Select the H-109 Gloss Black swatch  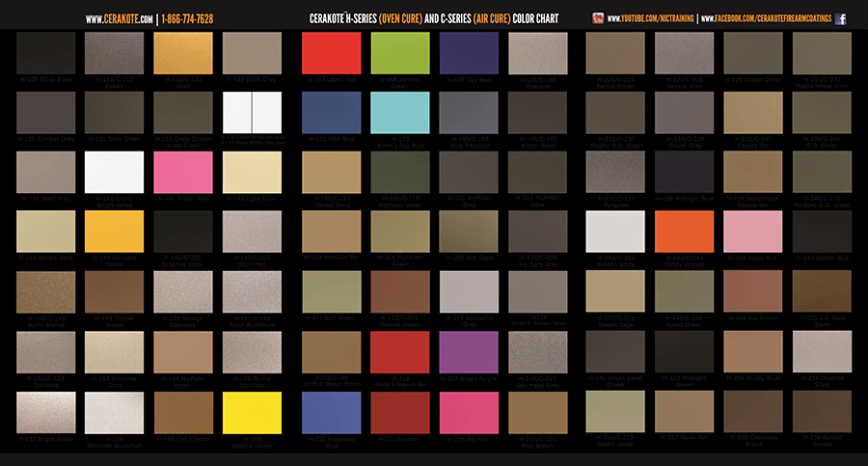[x=46, y=53]
